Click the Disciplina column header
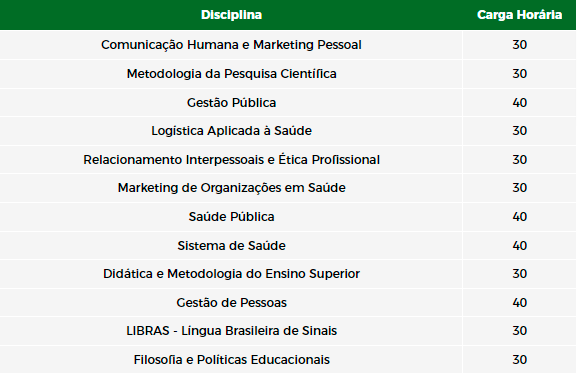The width and height of the screenshot is (577, 374). tap(231, 15)
